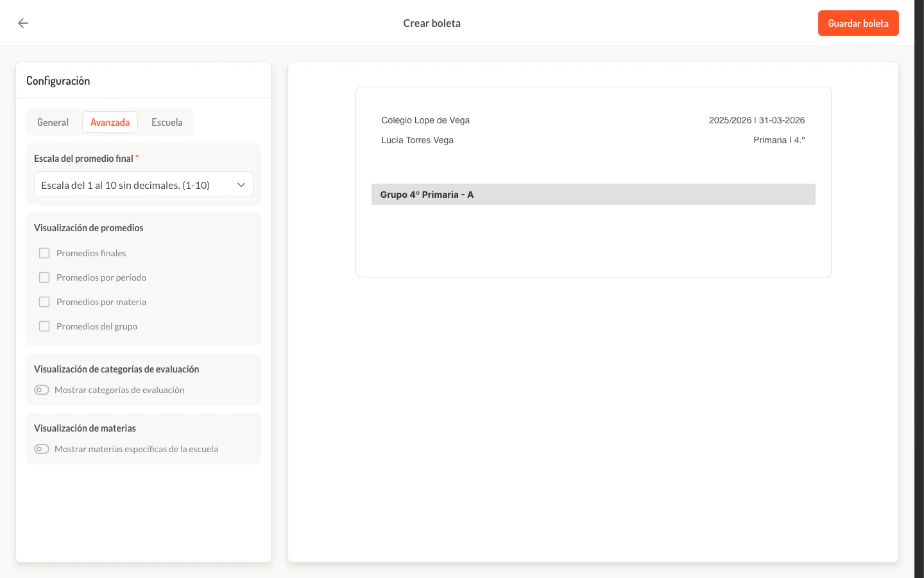The width and height of the screenshot is (924, 578).
Task: Click the right-side vertical scrollbar
Action: 919,289
